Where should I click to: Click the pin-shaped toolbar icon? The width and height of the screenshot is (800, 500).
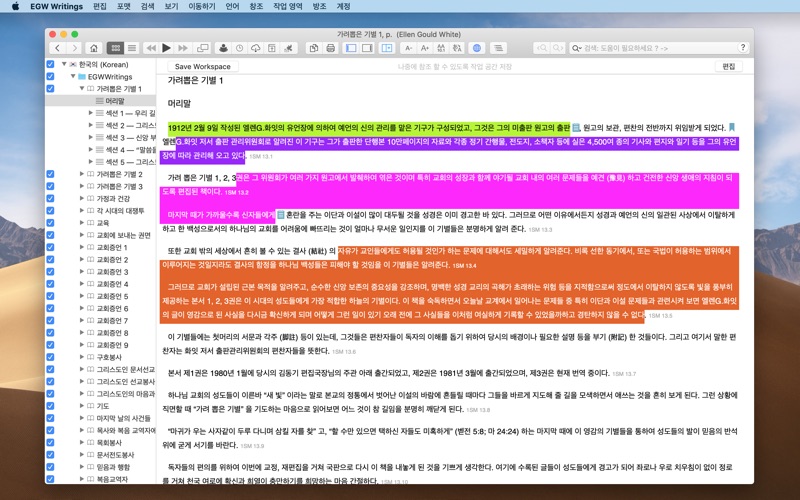[x=288, y=48]
